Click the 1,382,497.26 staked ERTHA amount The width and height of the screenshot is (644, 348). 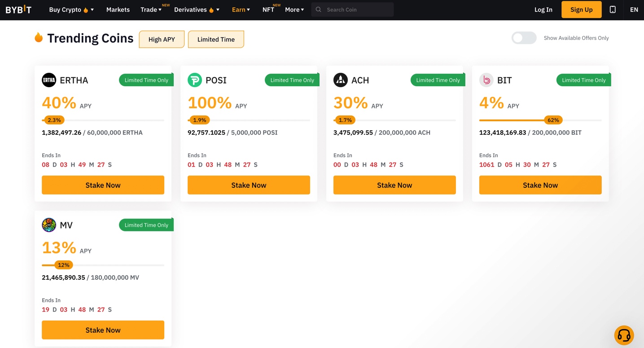click(x=61, y=132)
